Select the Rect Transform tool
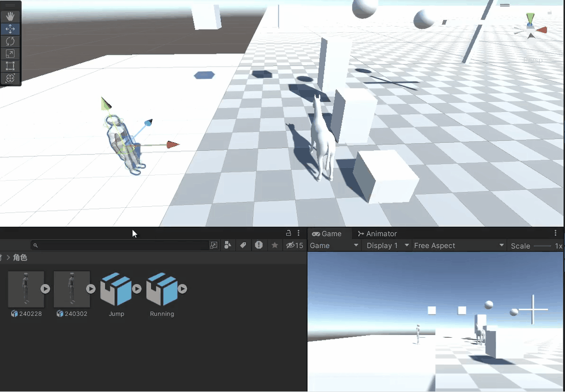Screen dimensions: 565x392 click(x=10, y=66)
